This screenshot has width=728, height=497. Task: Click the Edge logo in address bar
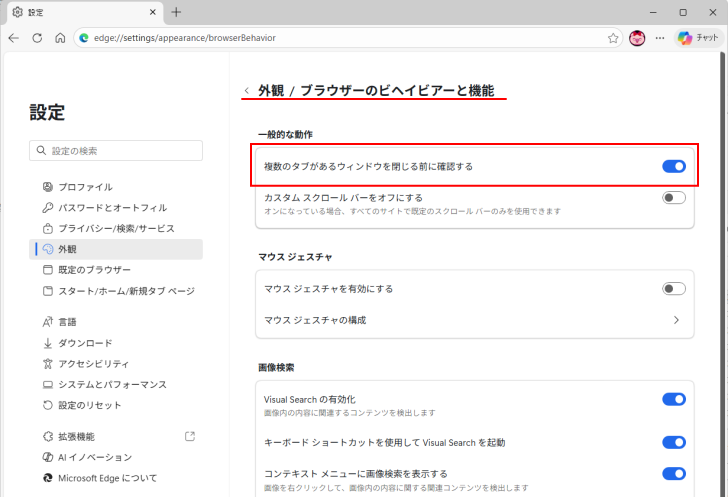click(x=84, y=38)
